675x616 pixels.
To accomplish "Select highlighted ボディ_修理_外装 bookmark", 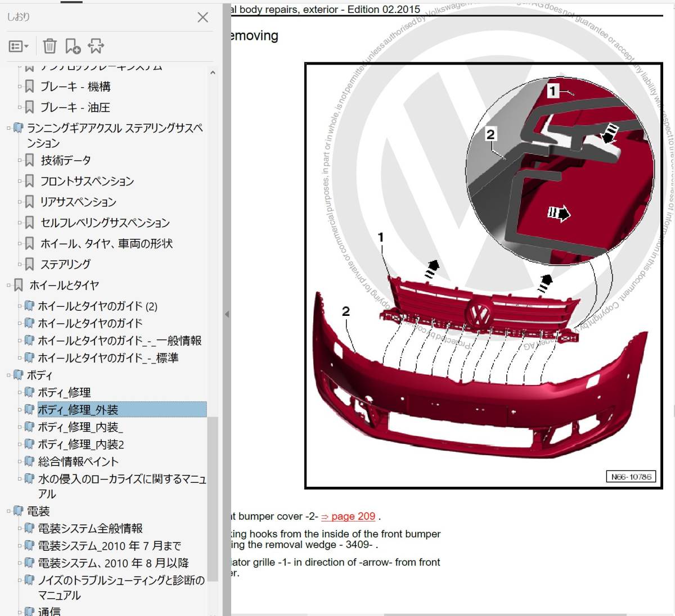I will click(x=121, y=410).
